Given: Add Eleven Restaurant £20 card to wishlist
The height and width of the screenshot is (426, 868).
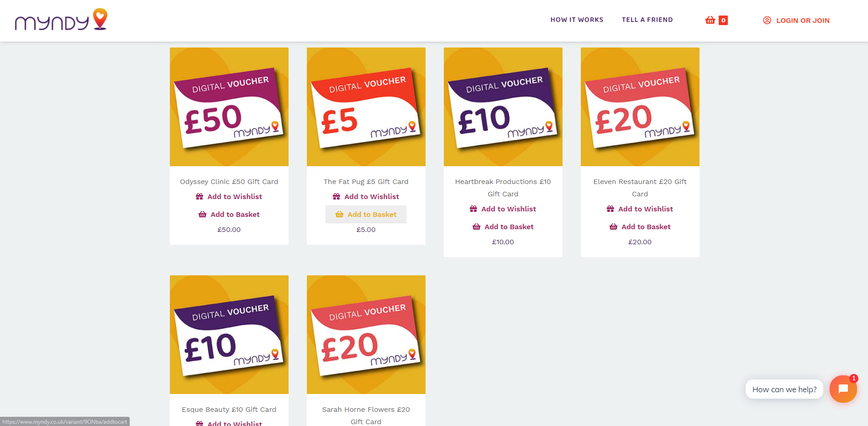Looking at the screenshot, I should (640, 209).
